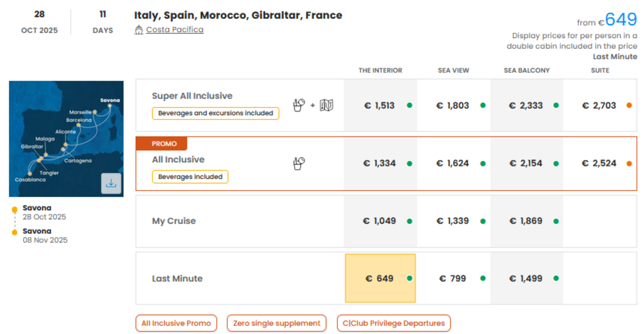This screenshot has width=644, height=334.
Task: Click the map download icon
Action: 111,183
